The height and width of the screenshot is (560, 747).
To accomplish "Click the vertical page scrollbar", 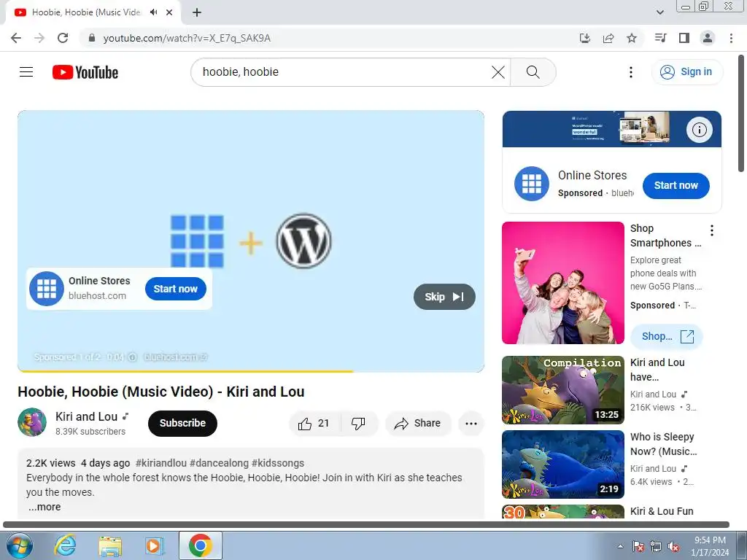I will pyautogui.click(x=741, y=113).
